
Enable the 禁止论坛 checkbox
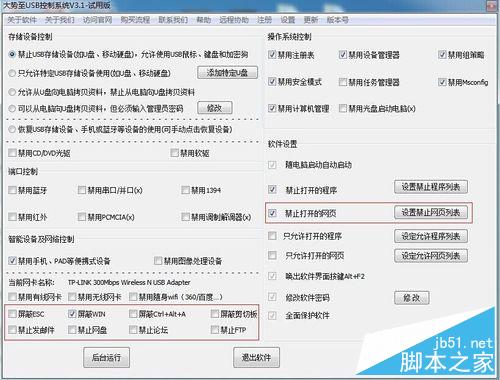pyautogui.click(x=133, y=330)
